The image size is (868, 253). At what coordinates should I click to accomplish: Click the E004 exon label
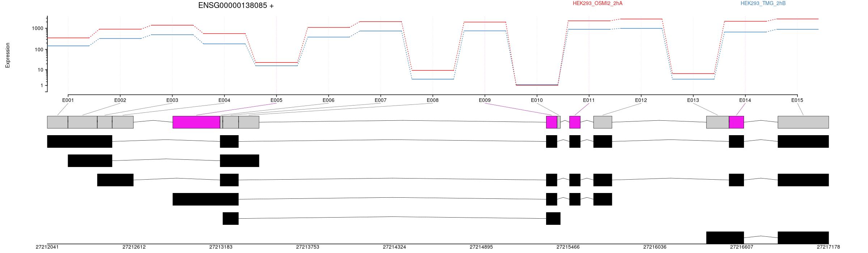pyautogui.click(x=224, y=100)
